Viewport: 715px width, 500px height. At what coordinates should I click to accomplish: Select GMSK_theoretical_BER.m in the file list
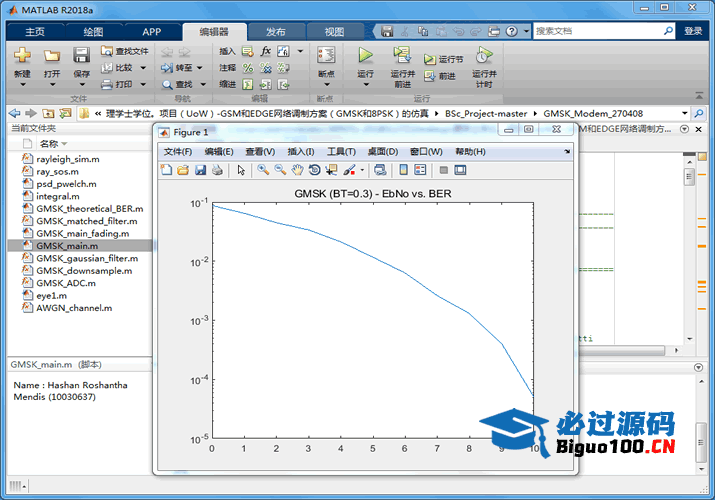pyautogui.click(x=89, y=209)
